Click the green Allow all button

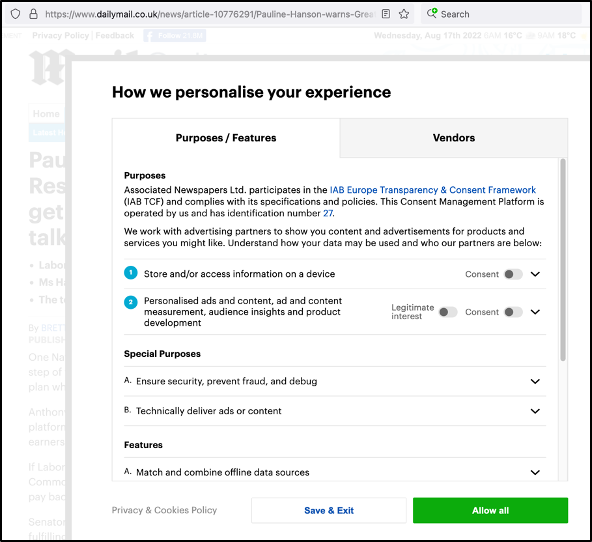click(x=490, y=510)
